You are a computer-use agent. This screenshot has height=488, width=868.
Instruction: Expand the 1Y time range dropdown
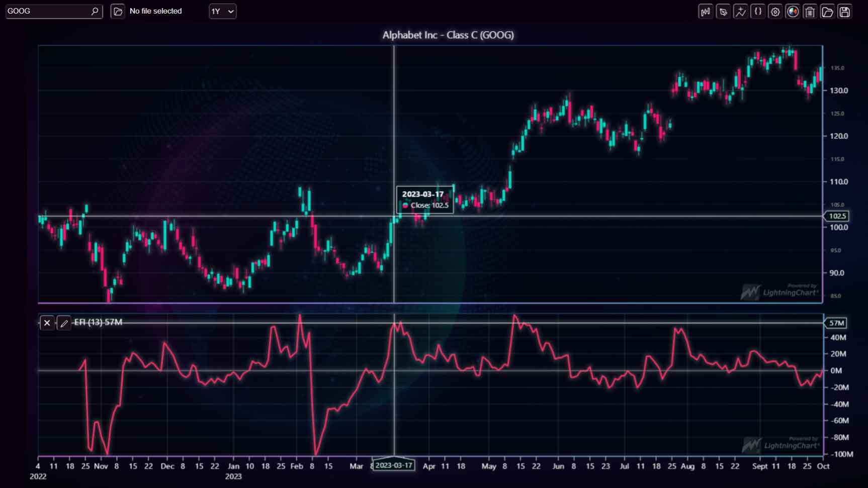tap(223, 11)
